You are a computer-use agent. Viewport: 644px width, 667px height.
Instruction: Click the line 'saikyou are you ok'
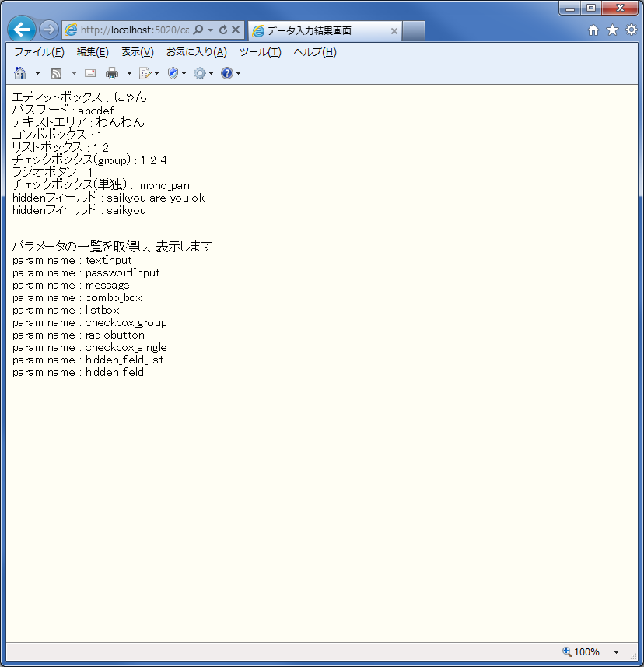point(156,198)
